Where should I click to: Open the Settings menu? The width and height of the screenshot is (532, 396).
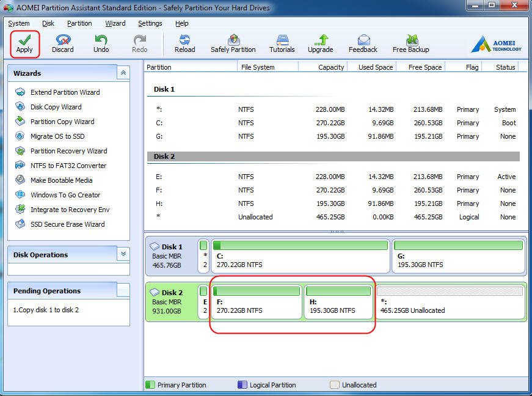click(150, 23)
